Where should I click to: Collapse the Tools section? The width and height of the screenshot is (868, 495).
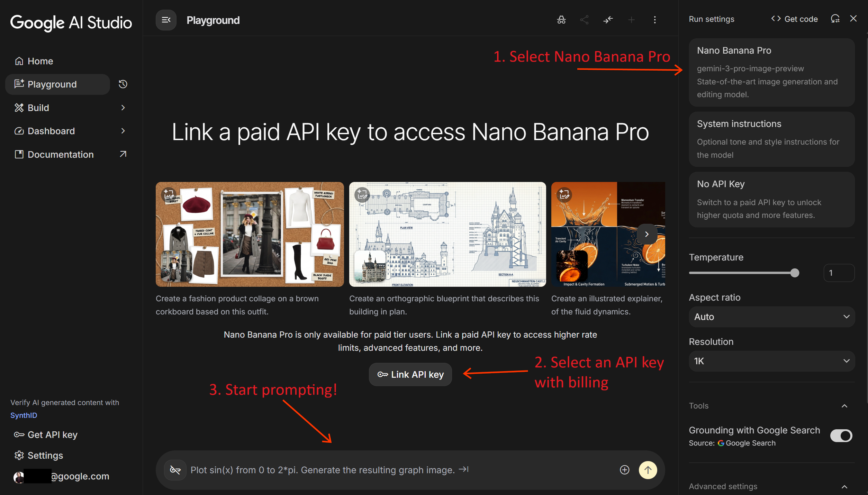pos(846,405)
